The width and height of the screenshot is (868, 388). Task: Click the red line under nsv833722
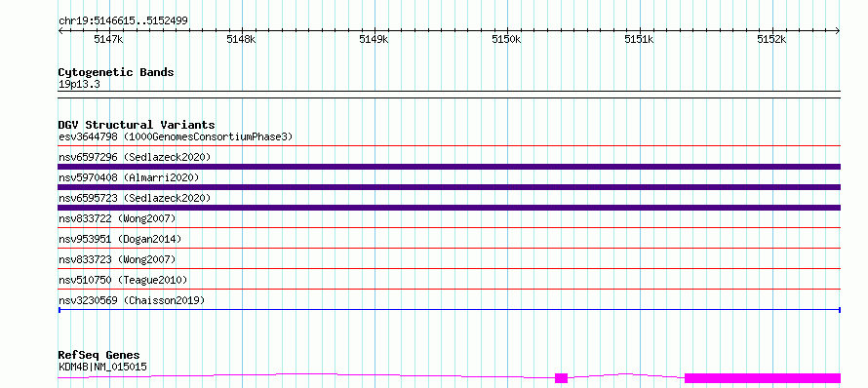tap(450, 227)
